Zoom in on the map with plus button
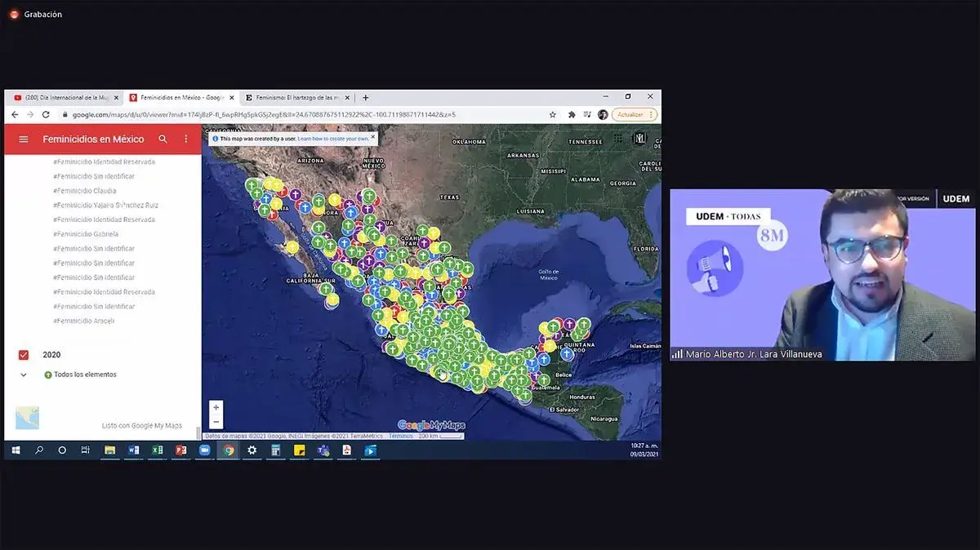 (x=216, y=407)
